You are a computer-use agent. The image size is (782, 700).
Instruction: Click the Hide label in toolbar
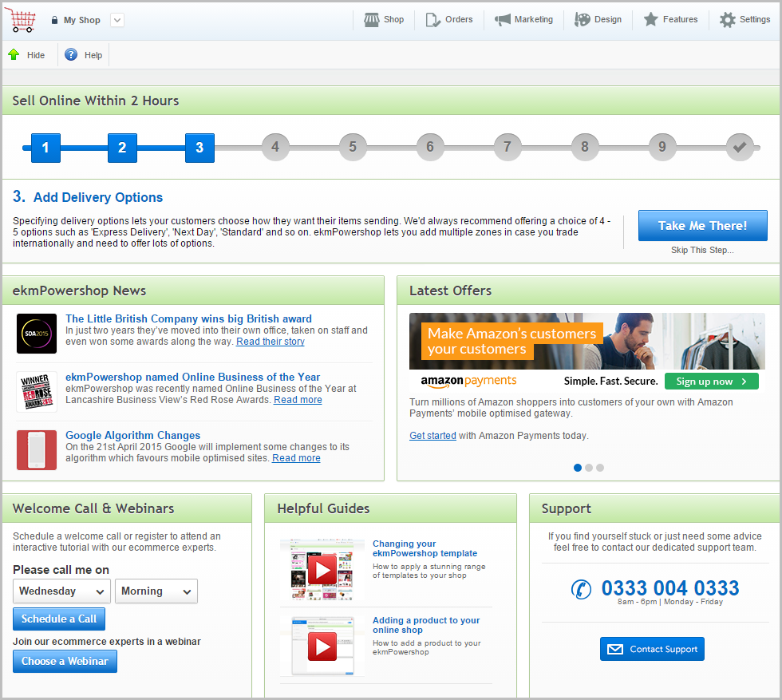pos(36,55)
